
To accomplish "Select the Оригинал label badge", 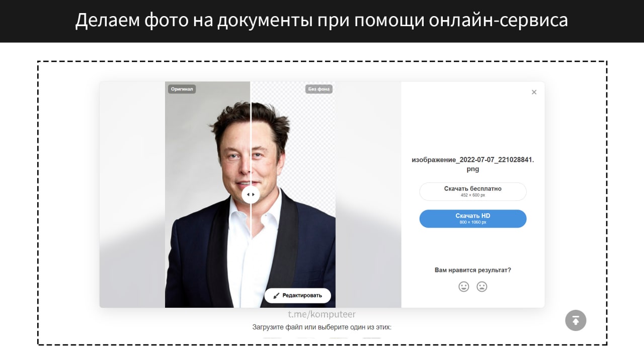I will 182,89.
